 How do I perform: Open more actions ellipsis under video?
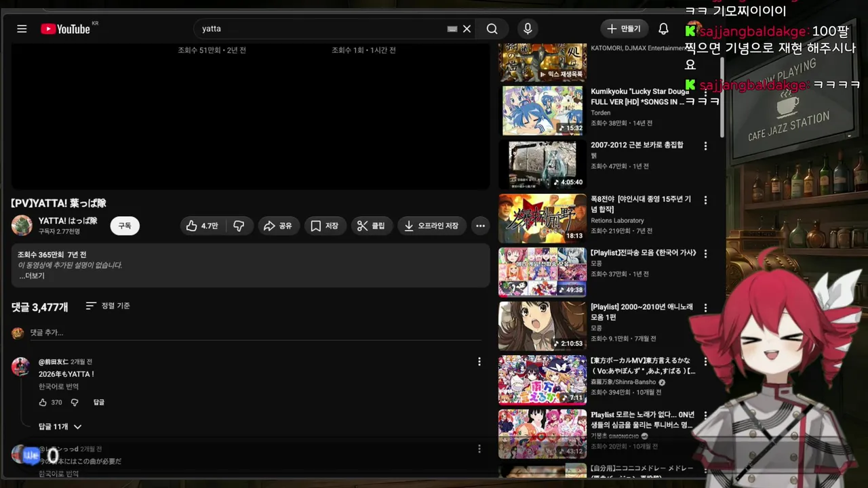pyautogui.click(x=480, y=226)
